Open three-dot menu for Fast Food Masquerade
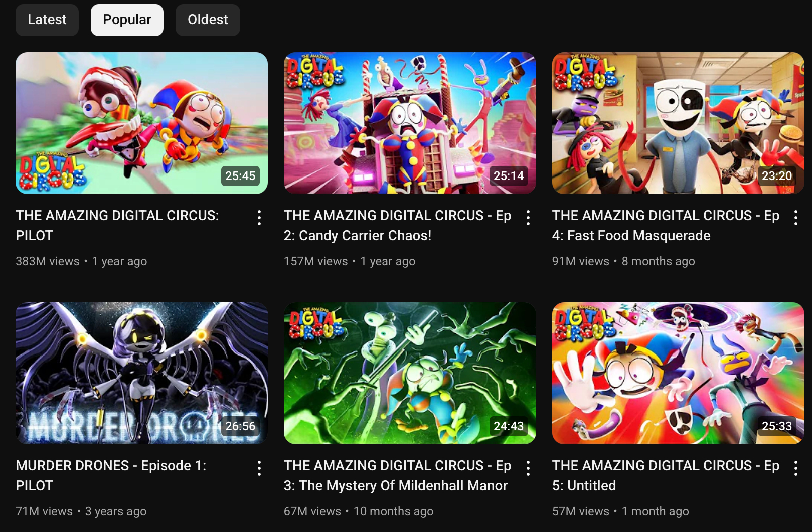Screen dimensions: 812x532 click(796, 218)
